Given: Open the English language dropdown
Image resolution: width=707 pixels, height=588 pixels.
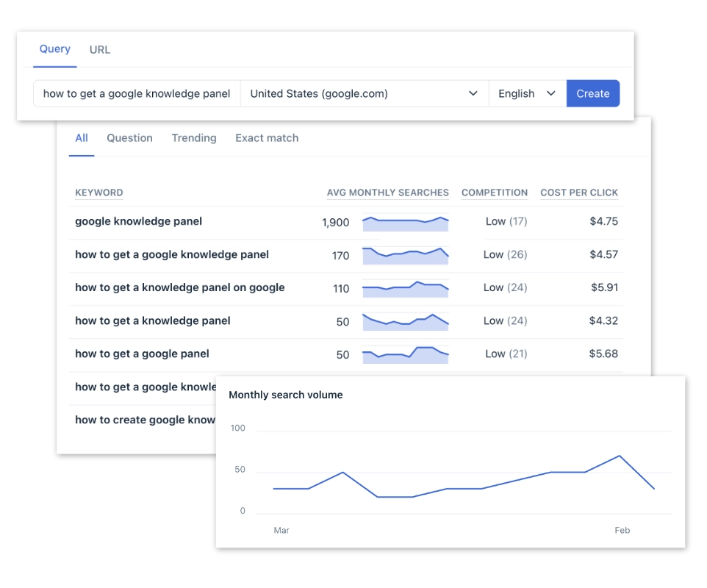Looking at the screenshot, I should [528, 94].
